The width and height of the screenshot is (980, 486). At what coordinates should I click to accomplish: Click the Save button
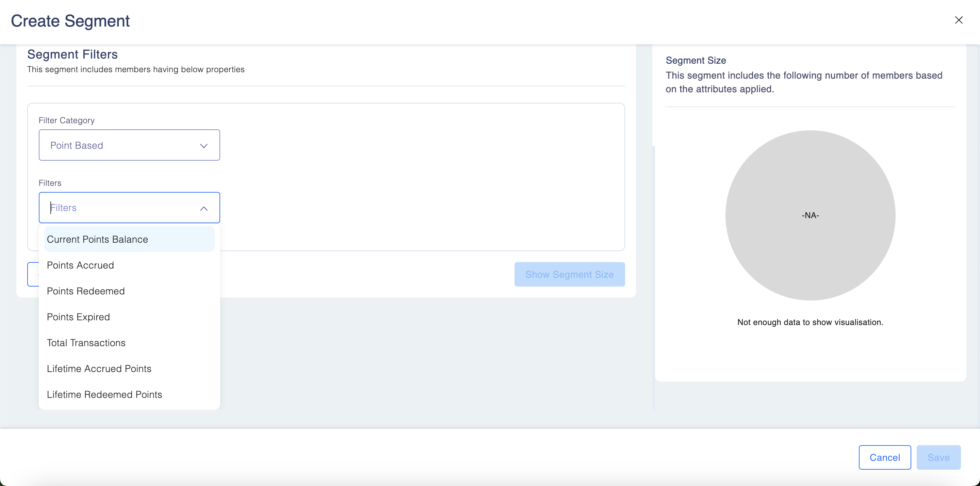[x=938, y=457]
